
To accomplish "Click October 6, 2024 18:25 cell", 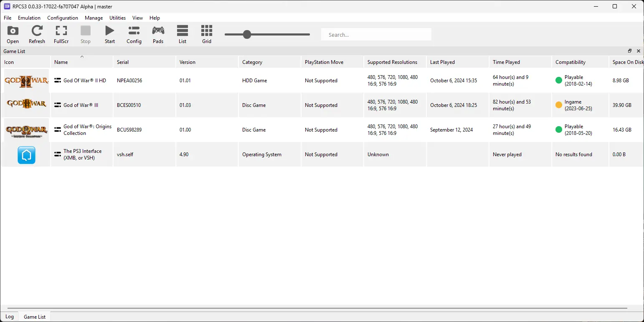I will (x=458, y=105).
